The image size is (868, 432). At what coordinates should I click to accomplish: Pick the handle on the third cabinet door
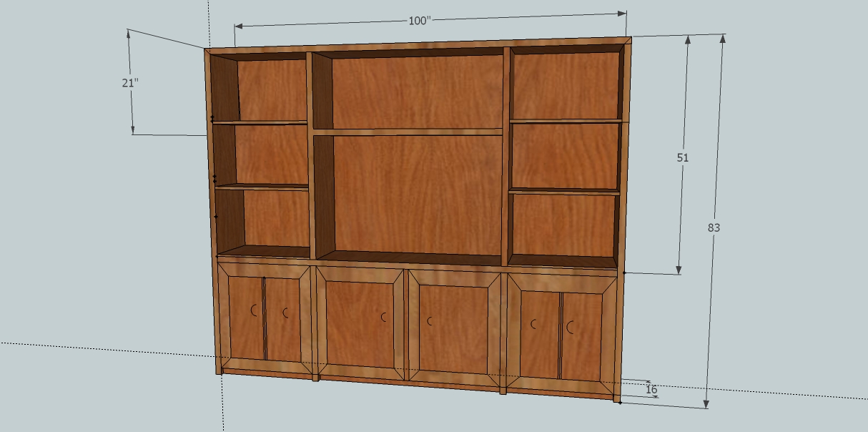[x=430, y=321]
